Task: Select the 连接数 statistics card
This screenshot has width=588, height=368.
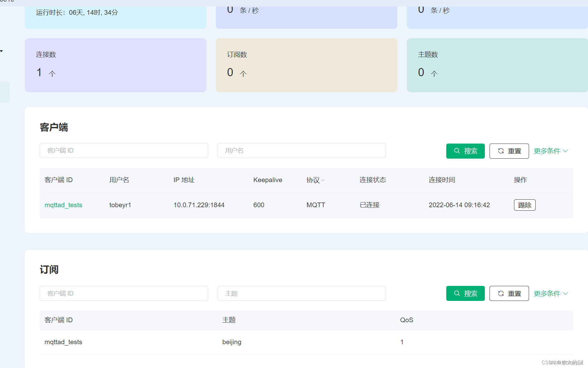Action: [115, 65]
